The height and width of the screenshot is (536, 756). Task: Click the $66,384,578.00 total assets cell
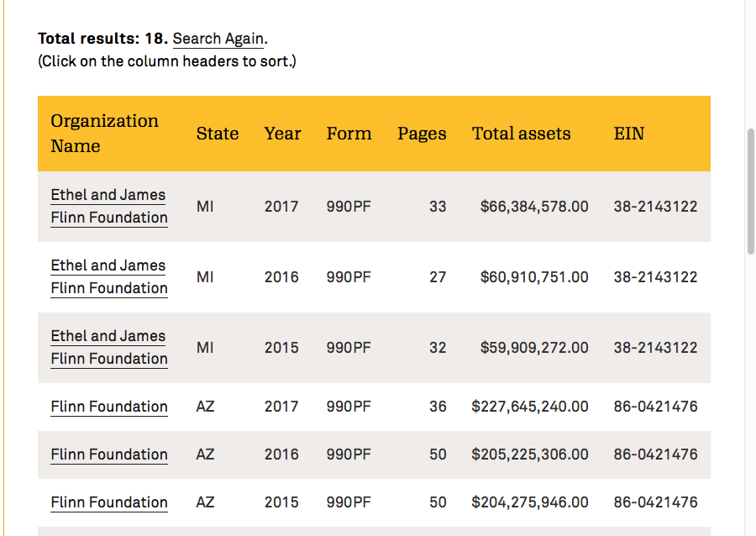534,207
